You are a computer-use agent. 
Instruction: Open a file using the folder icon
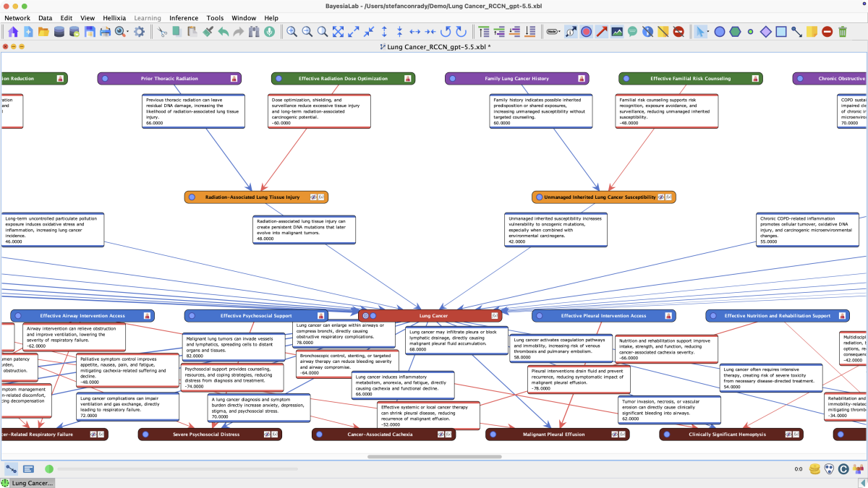(x=43, y=32)
